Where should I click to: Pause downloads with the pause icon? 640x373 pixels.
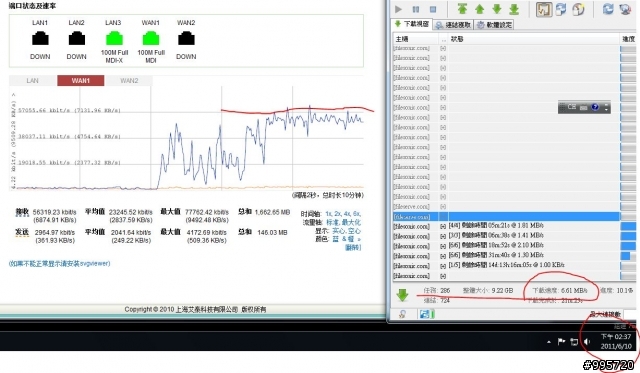tap(416, 9)
